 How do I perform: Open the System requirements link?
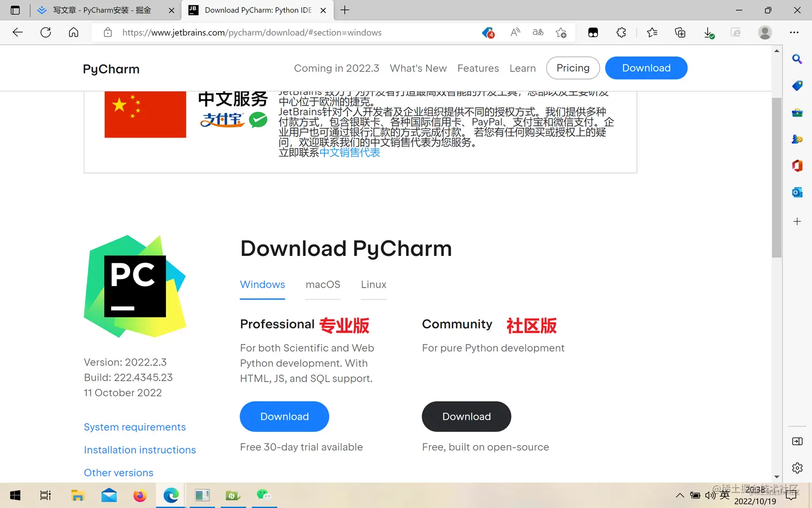point(135,427)
